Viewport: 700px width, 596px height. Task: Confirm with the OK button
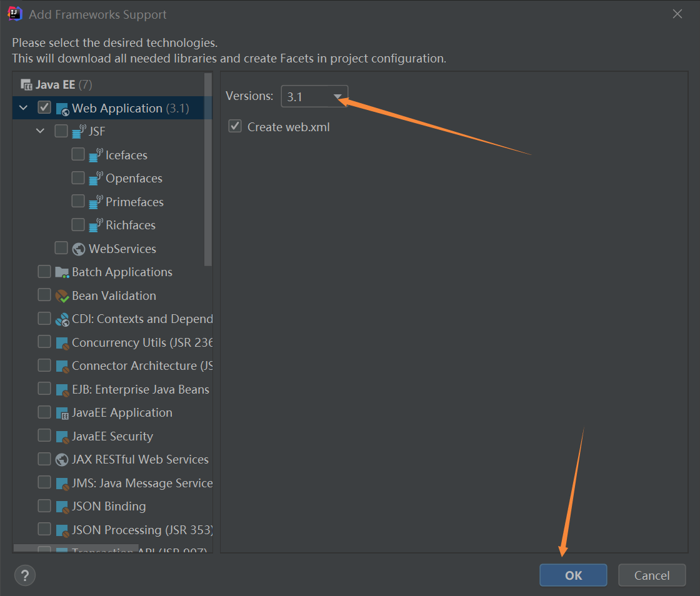point(573,575)
